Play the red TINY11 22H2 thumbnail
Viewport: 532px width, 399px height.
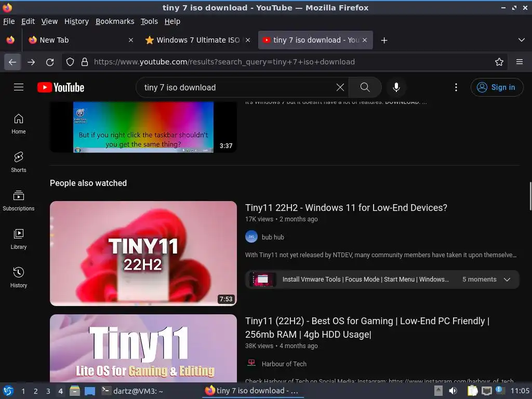click(143, 254)
